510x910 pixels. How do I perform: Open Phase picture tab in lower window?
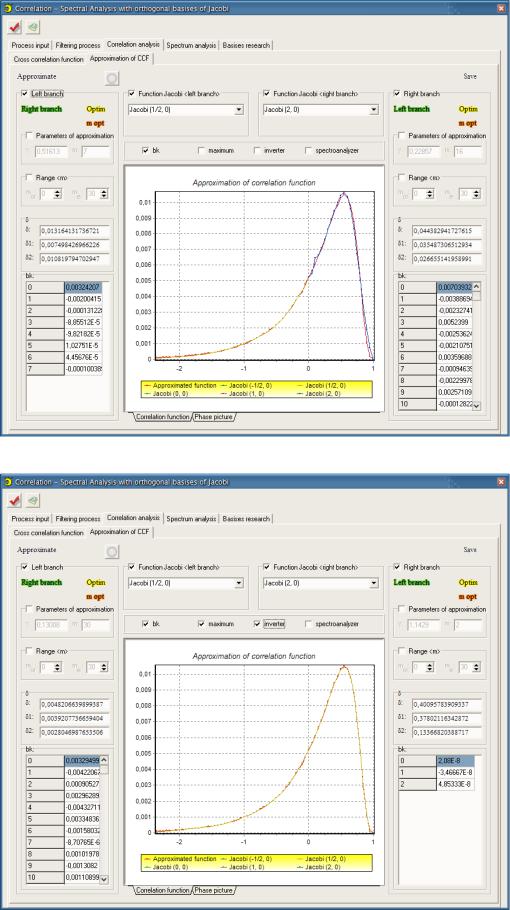[214, 890]
